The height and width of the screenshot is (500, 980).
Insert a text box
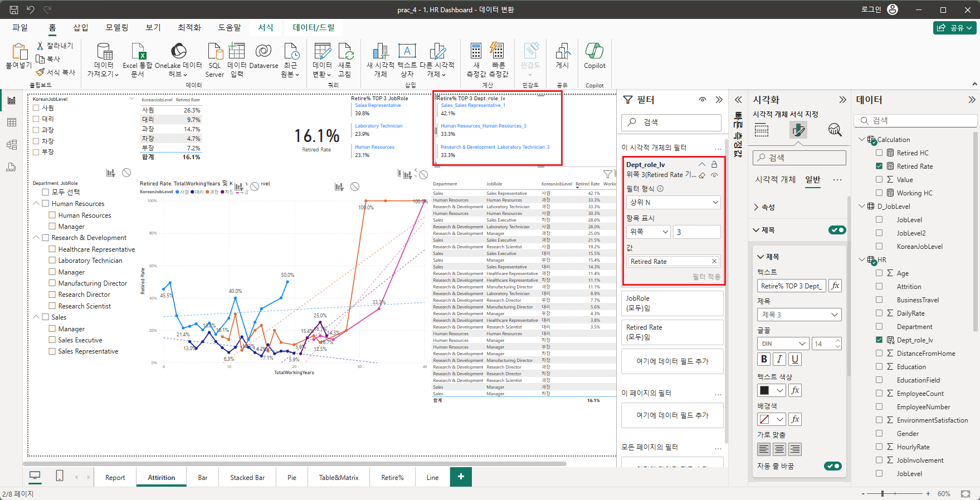(x=407, y=60)
